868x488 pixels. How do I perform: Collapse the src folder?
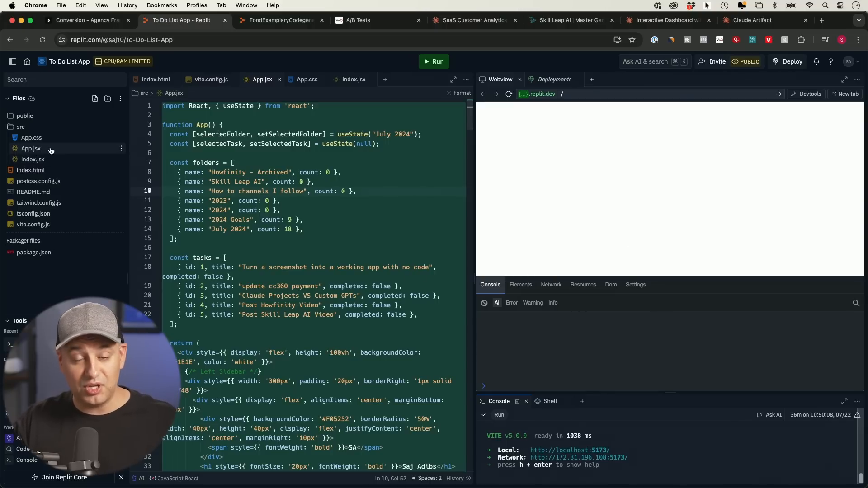[x=20, y=127]
